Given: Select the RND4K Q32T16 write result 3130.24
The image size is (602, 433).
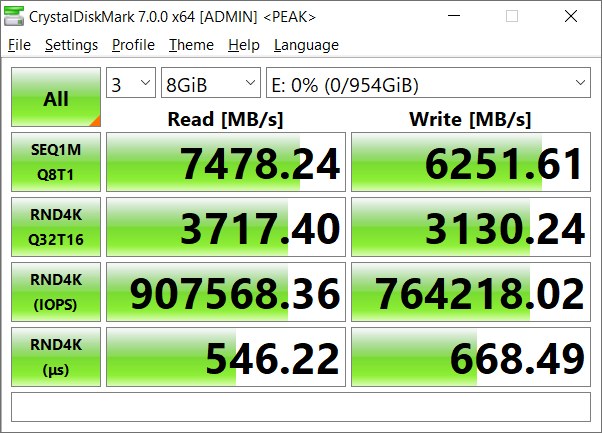Looking at the screenshot, I should pos(471,227).
